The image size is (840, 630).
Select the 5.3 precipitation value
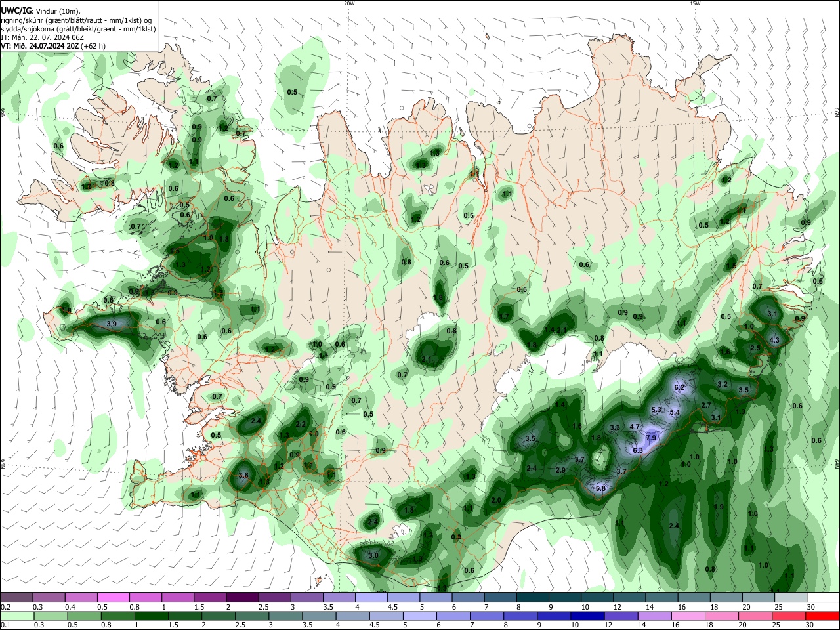656,409
